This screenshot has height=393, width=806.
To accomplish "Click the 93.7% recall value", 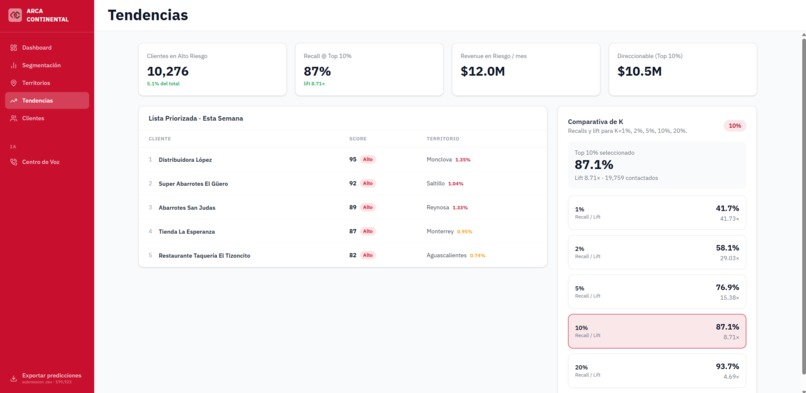I will pos(727,366).
